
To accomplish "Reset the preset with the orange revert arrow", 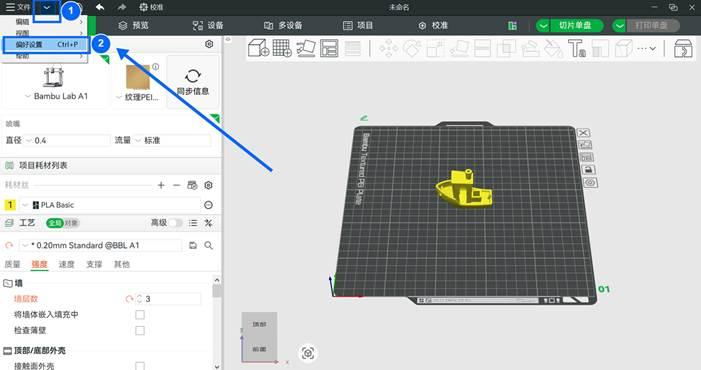I will (x=9, y=245).
